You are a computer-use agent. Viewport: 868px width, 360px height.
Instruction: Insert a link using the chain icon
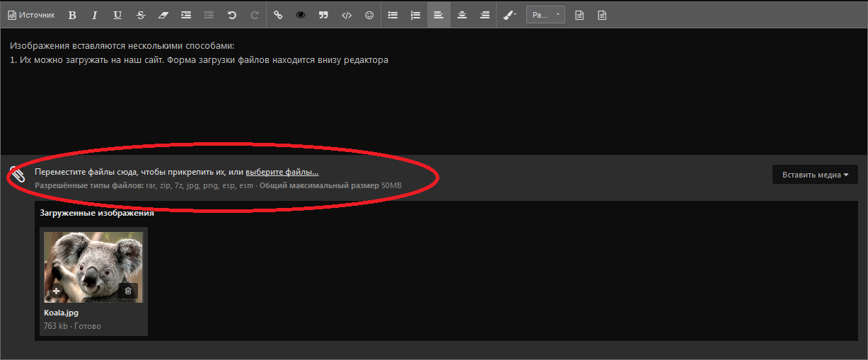tap(278, 15)
